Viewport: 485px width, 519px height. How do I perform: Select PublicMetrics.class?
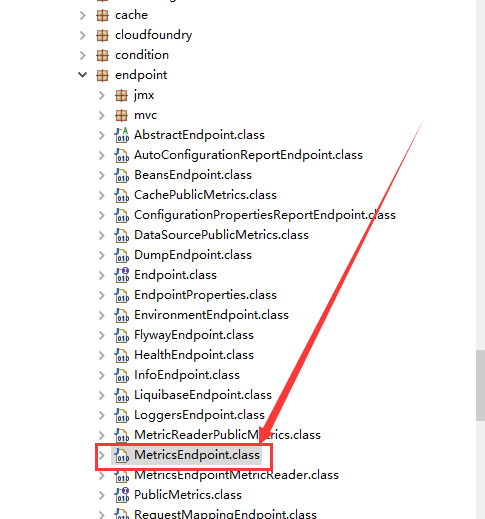click(x=188, y=495)
